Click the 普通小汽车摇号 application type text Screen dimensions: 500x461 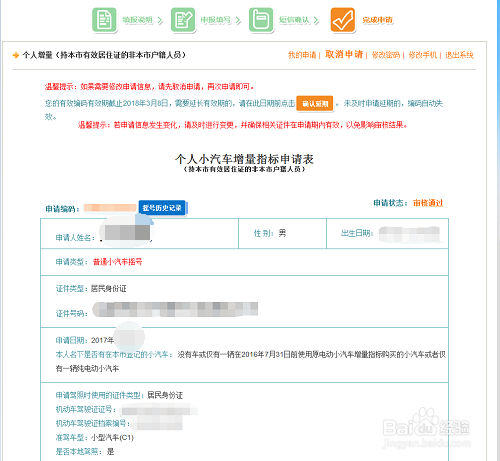(x=117, y=262)
